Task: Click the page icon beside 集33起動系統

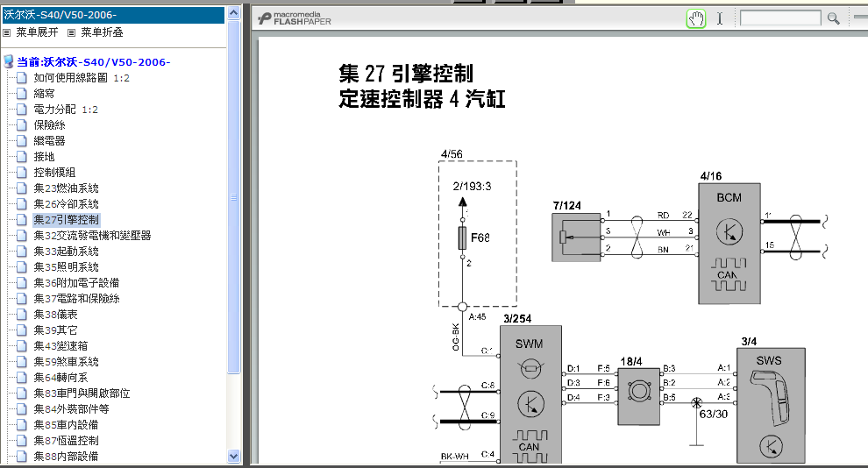Action: [x=22, y=252]
